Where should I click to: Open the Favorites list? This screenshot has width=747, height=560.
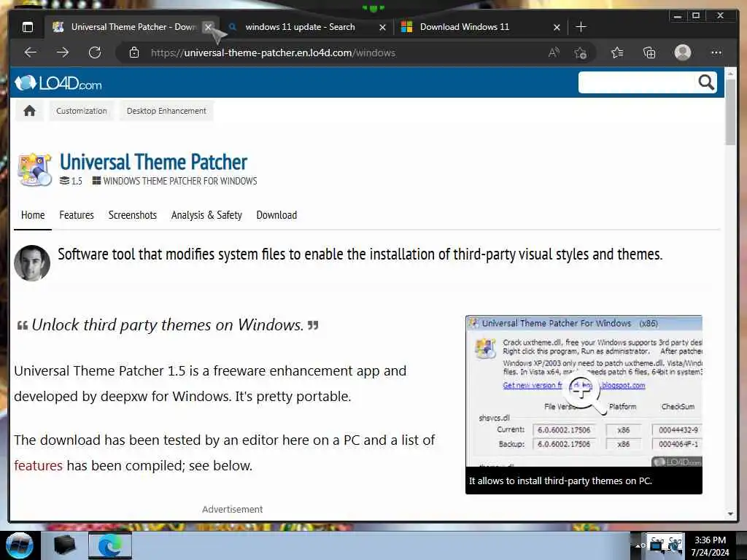point(617,52)
